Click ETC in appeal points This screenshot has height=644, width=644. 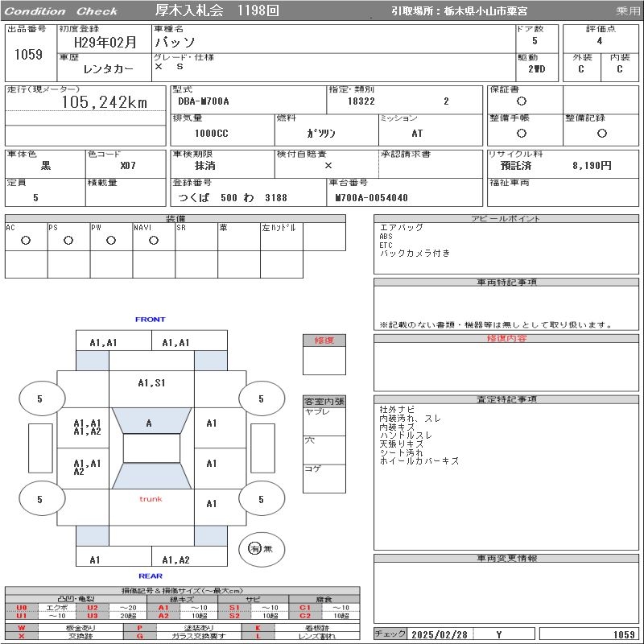click(x=386, y=246)
